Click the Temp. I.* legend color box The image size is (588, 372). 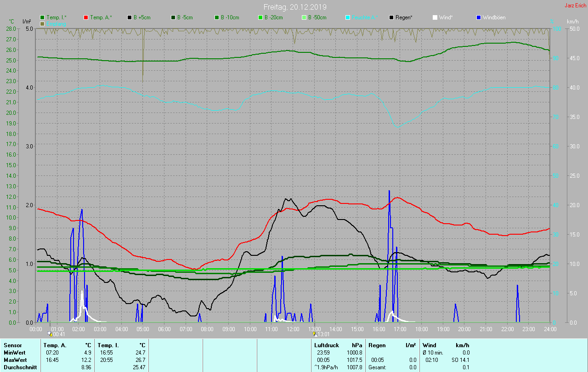tap(43, 17)
